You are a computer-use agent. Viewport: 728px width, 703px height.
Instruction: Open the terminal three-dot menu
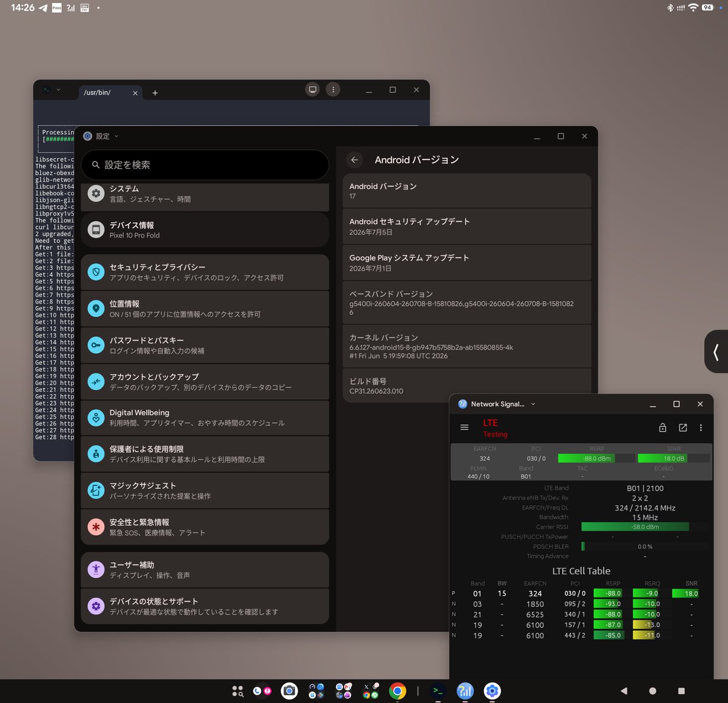point(333,89)
